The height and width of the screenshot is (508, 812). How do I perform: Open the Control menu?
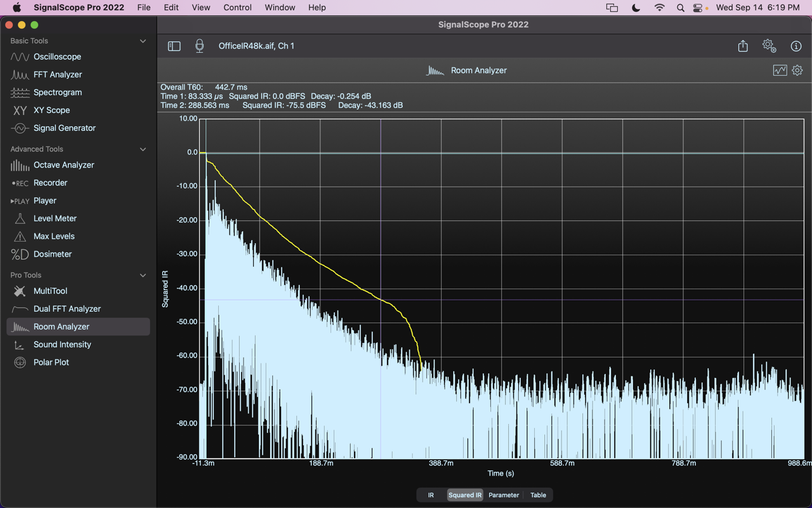click(x=238, y=8)
